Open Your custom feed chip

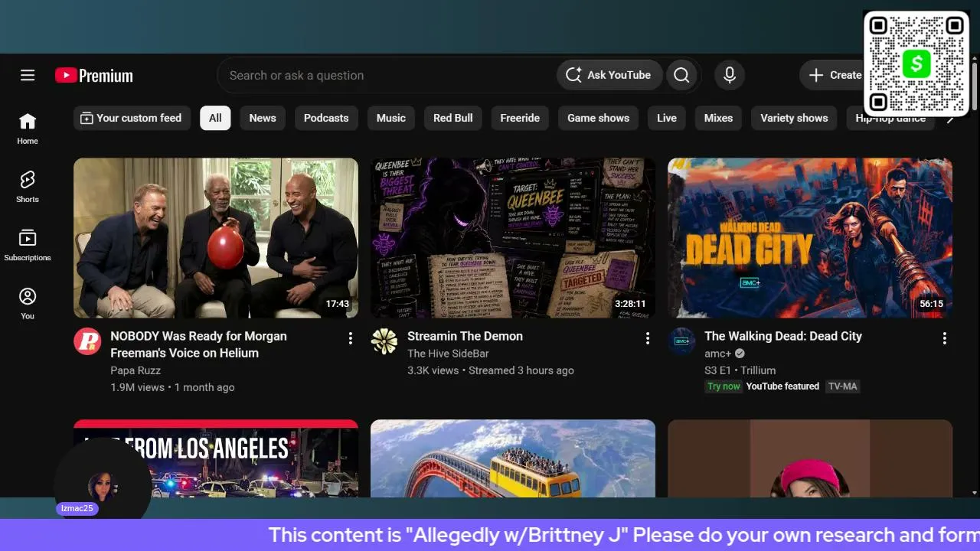click(x=132, y=118)
